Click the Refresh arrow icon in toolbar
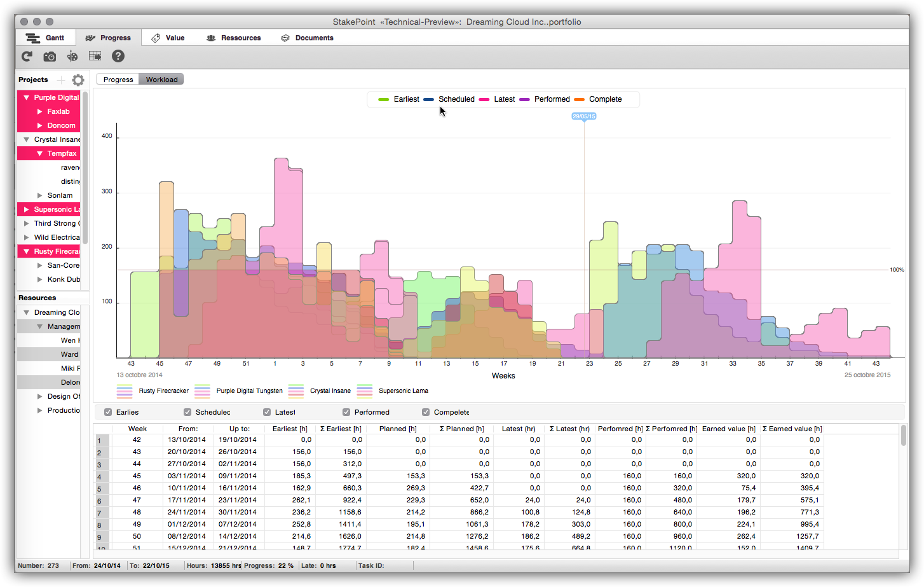 27,56
